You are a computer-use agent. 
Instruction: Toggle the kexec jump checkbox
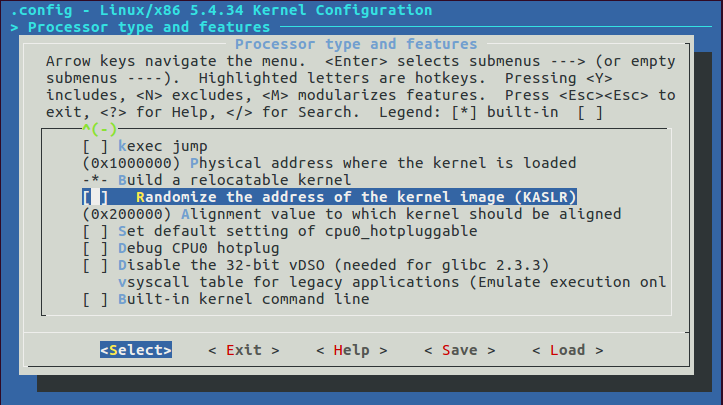tap(95, 146)
